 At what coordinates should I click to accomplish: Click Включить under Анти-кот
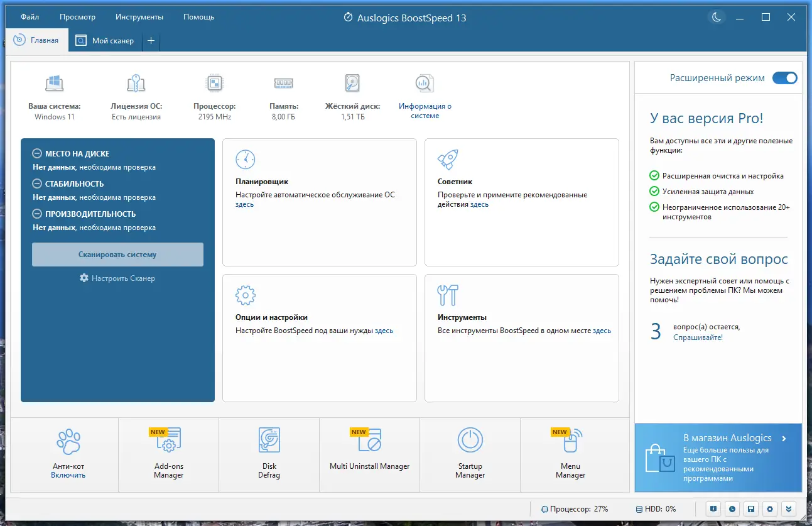68,475
